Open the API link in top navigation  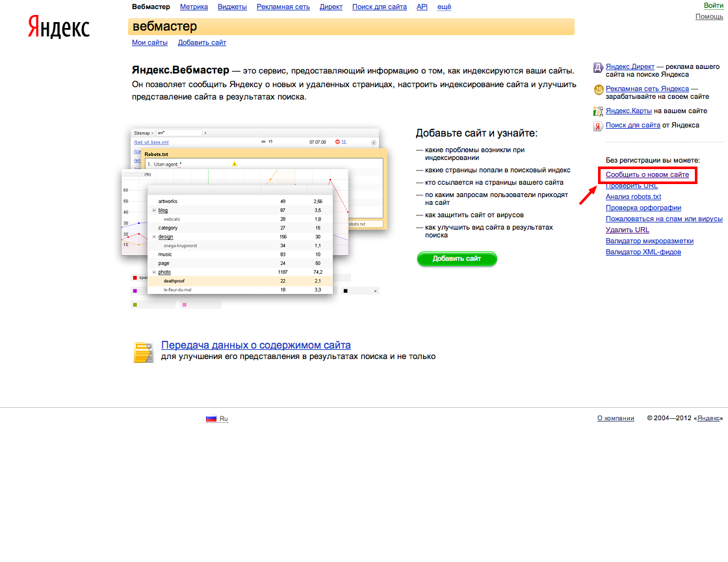(x=422, y=7)
